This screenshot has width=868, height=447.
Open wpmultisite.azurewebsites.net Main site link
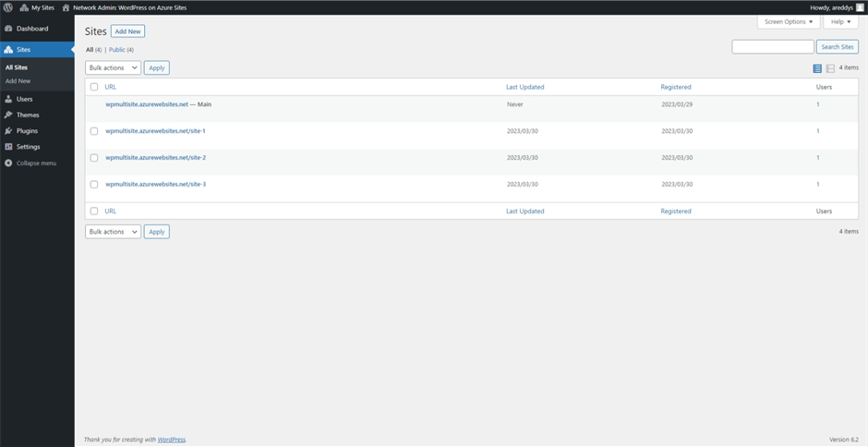[147, 104]
